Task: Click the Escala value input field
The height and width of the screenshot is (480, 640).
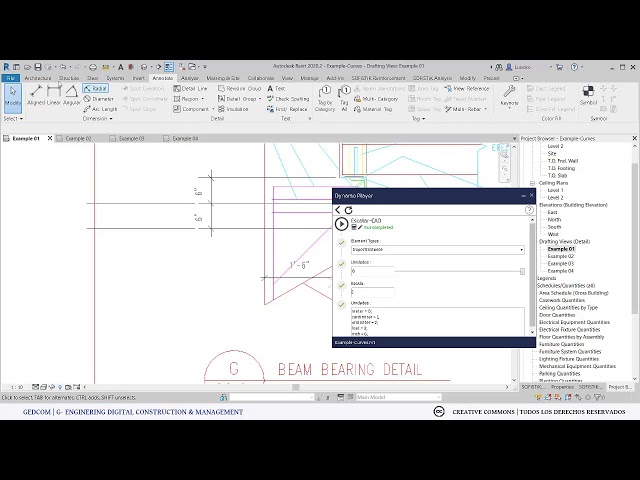Action: click(372, 292)
